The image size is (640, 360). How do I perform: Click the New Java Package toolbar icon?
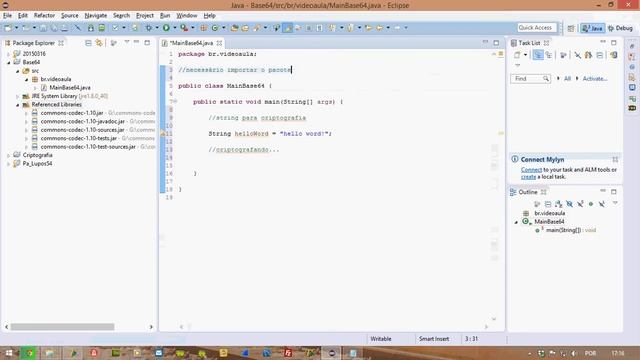[x=203, y=28]
